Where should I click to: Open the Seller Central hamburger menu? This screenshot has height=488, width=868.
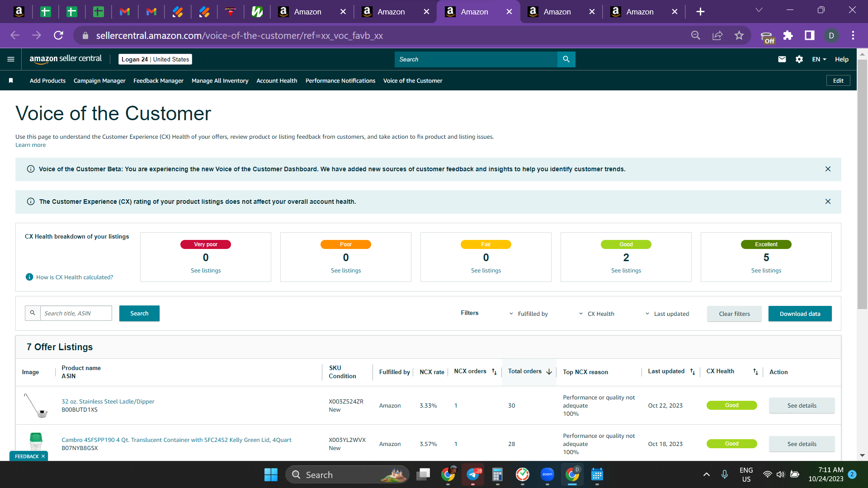[x=11, y=59]
